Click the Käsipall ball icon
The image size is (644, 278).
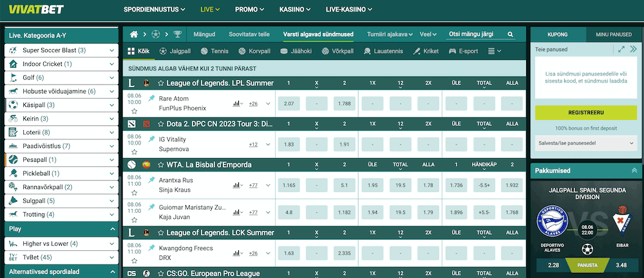point(13,105)
